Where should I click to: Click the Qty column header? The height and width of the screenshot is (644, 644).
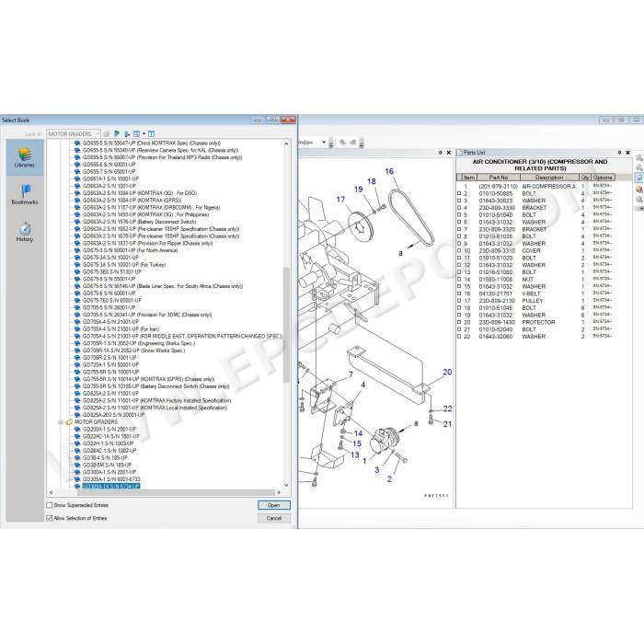tap(585, 178)
